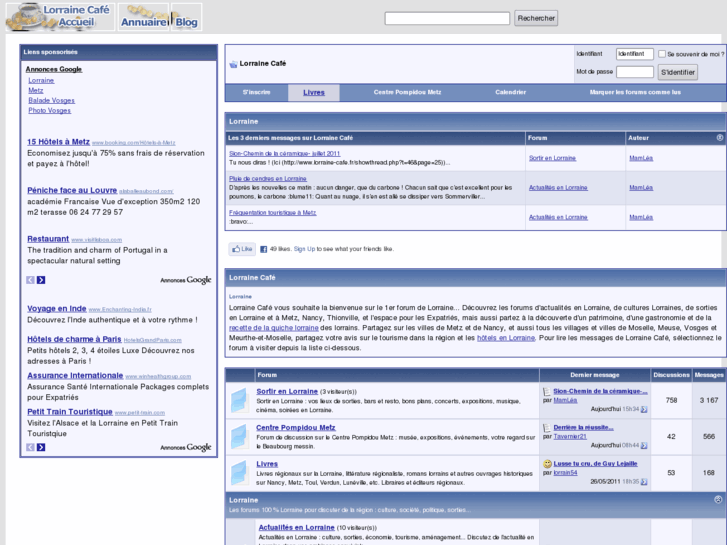Open Sortir en Lorraine in Forum column
Screen dimensions: 727x545
coord(552,158)
